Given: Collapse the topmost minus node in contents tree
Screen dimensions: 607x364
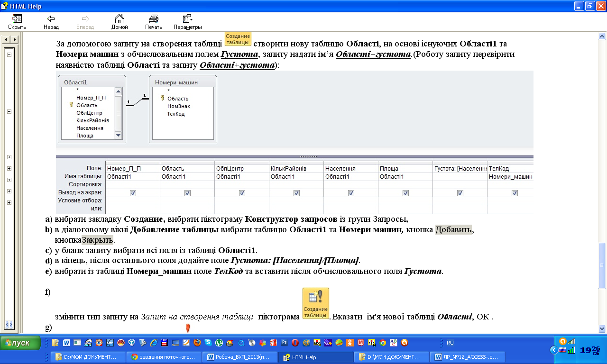Looking at the screenshot, I should pos(9,55).
